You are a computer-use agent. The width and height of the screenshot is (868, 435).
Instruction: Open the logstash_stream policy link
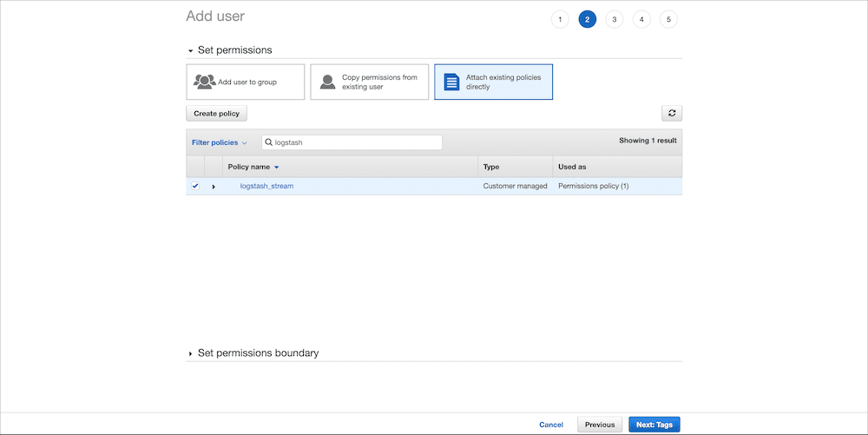point(266,186)
